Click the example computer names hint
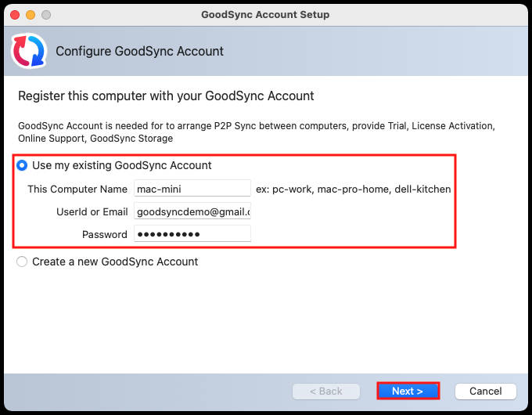Viewport: 532px width, 415px height. (353, 189)
